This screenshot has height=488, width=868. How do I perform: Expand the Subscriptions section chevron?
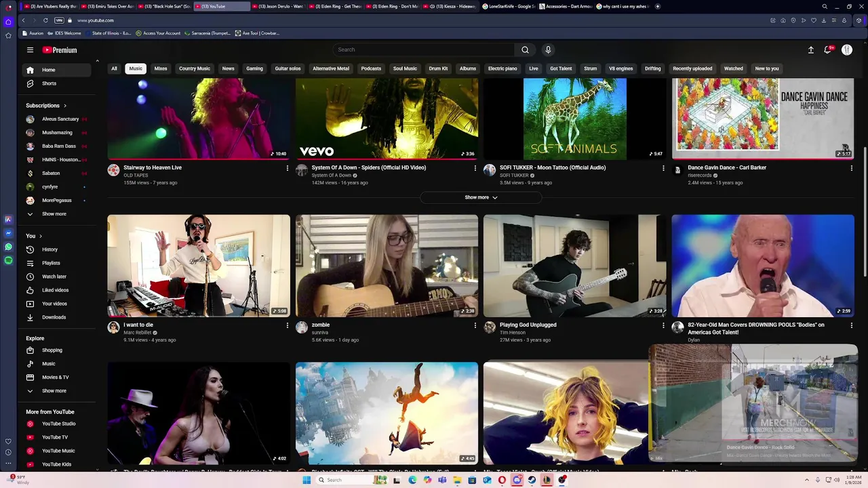click(x=65, y=106)
